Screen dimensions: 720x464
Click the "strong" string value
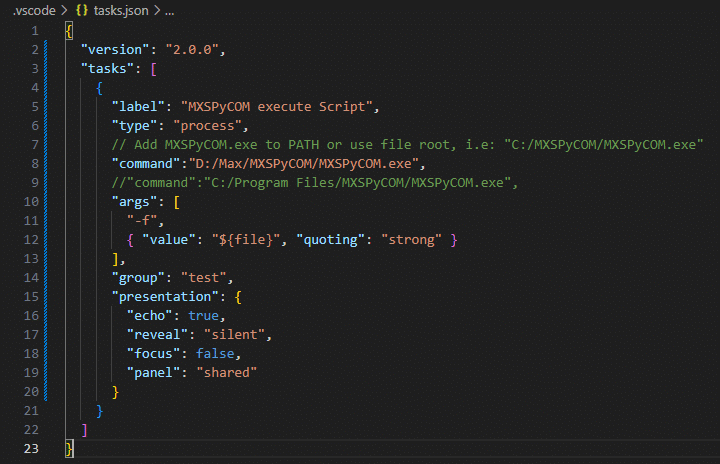[x=411, y=240]
